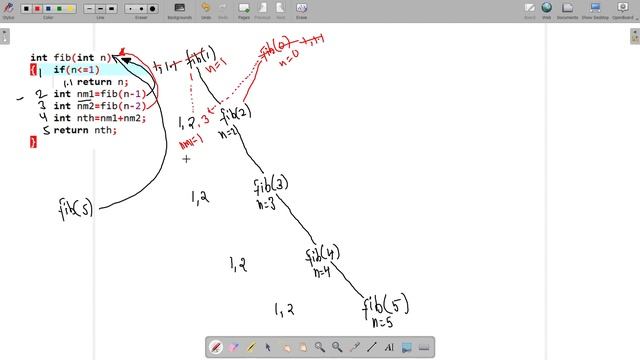
Task: Select the Highlighter tool in the stylus palette
Action: point(251,347)
